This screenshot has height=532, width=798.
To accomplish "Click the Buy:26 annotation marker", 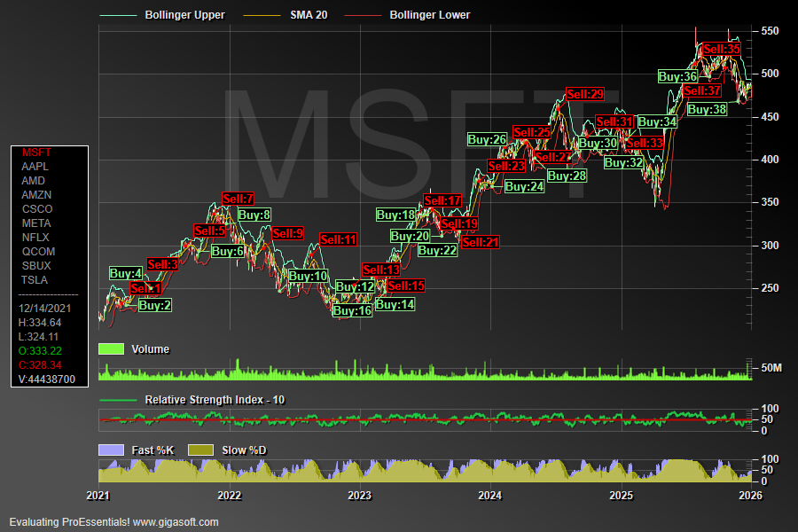I will [x=487, y=139].
